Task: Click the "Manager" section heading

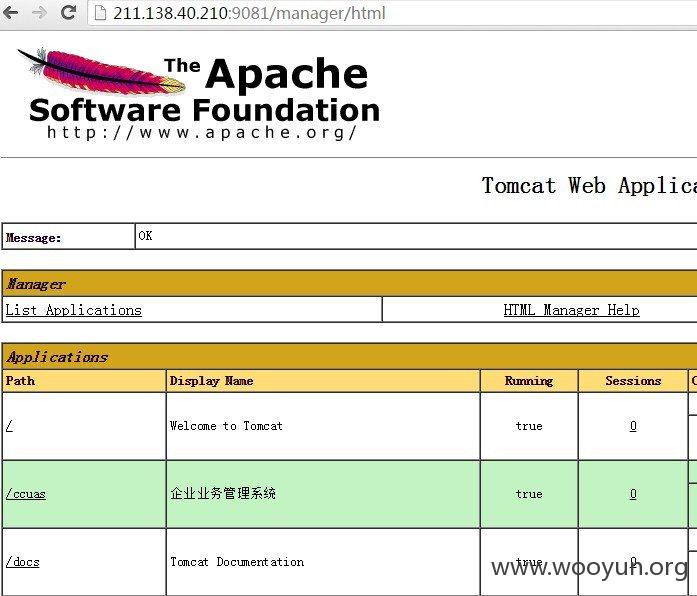Action: click(x=36, y=284)
